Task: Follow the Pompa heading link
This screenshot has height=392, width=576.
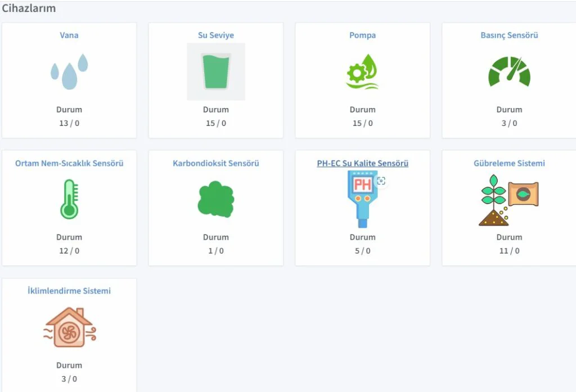Action: pyautogui.click(x=362, y=35)
